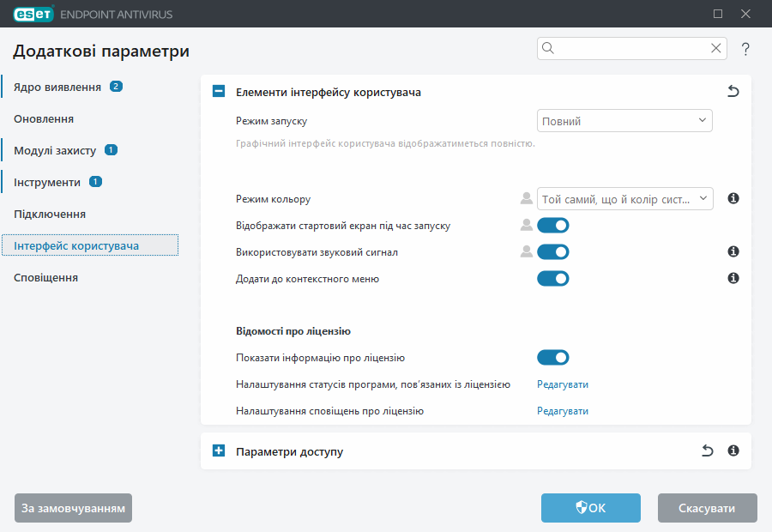The width and height of the screenshot is (772, 532).
Task: Open help with the question mark icon
Action: 745,49
